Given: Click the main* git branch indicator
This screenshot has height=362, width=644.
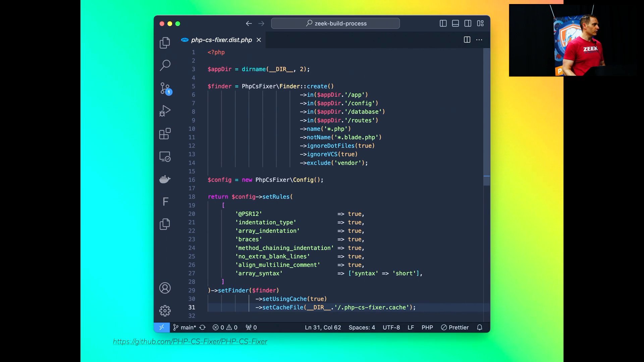Looking at the screenshot, I should 185,327.
